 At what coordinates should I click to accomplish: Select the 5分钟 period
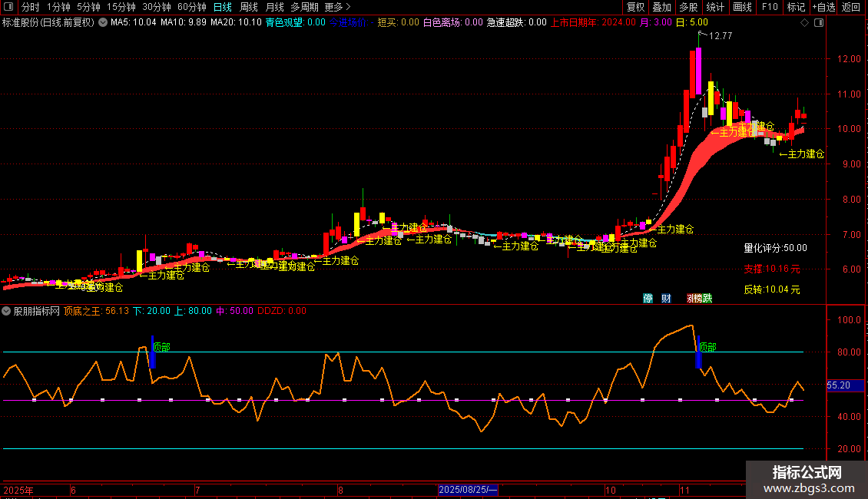[x=88, y=7]
